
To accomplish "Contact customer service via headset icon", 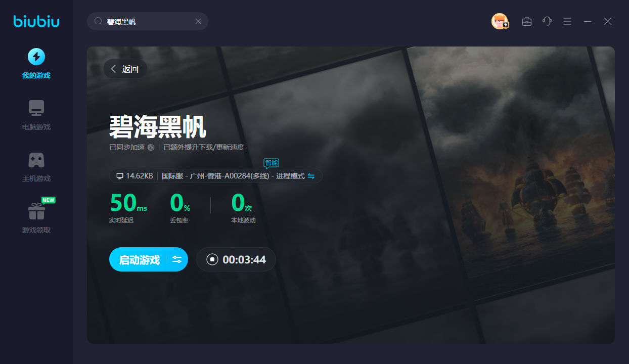I will 547,21.
